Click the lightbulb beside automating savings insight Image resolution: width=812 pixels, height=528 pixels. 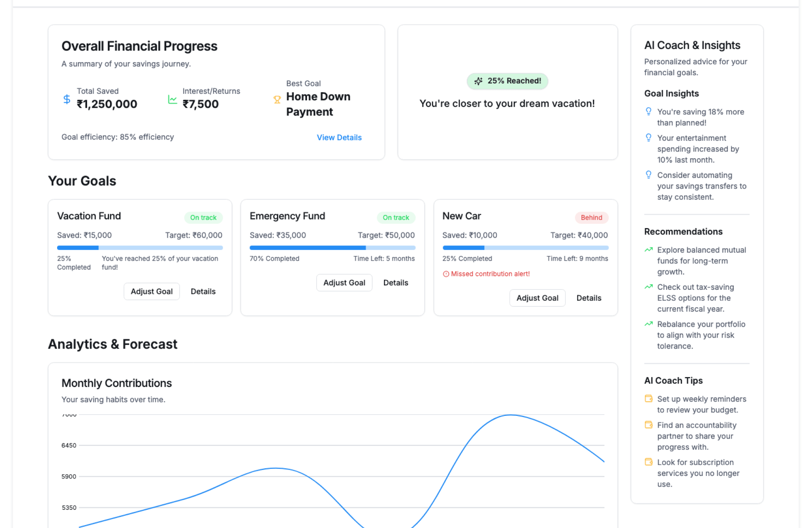(648, 175)
